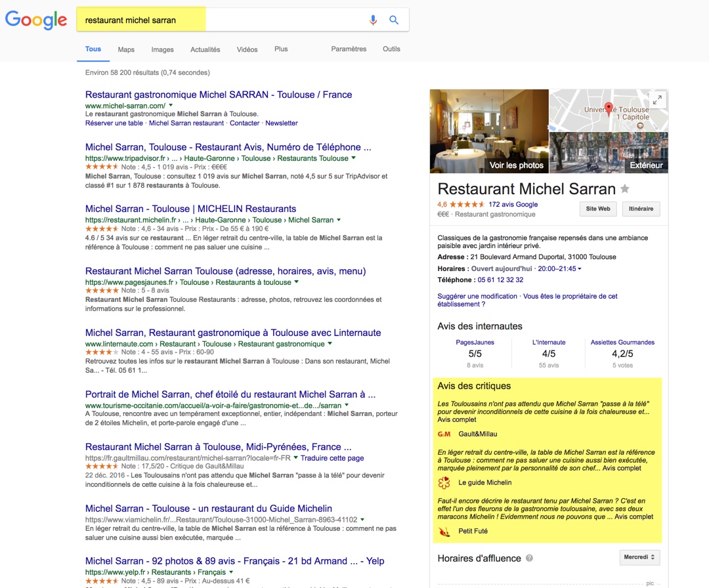Screen dimensions: 709x588
Task: Open PagesJaunes reviews link in panel
Action: (x=475, y=342)
